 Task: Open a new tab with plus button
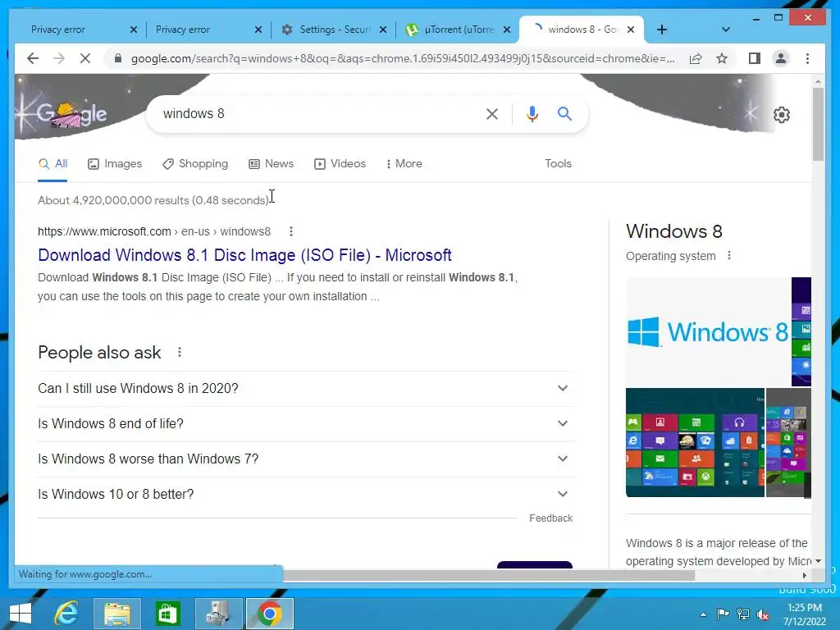(662, 30)
